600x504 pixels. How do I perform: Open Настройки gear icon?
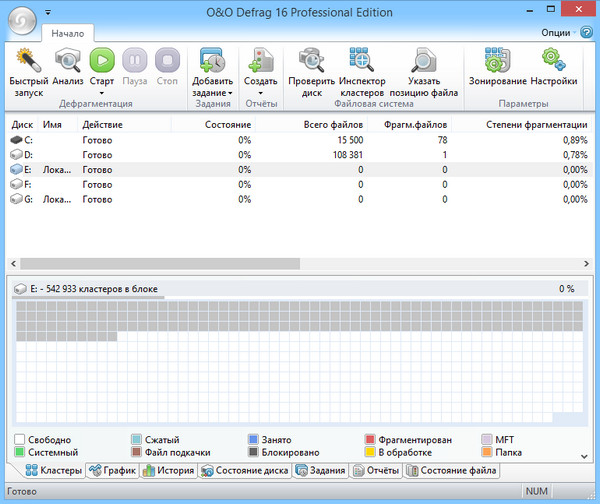tap(553, 61)
